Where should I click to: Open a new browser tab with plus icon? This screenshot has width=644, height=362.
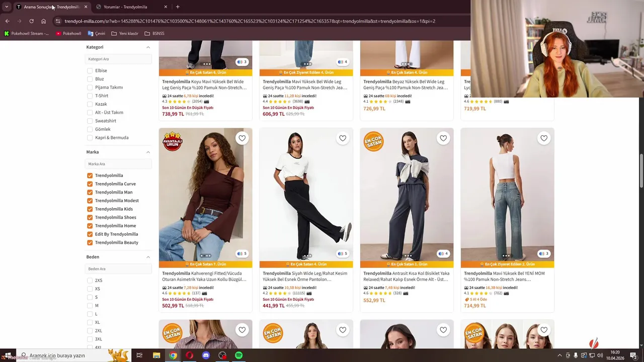pos(178,7)
